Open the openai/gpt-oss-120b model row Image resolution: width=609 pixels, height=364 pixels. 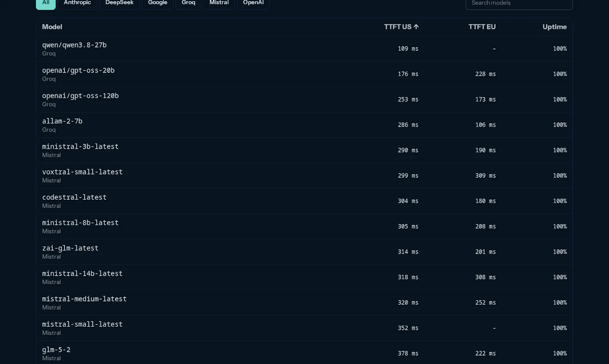pyautogui.click(x=304, y=100)
